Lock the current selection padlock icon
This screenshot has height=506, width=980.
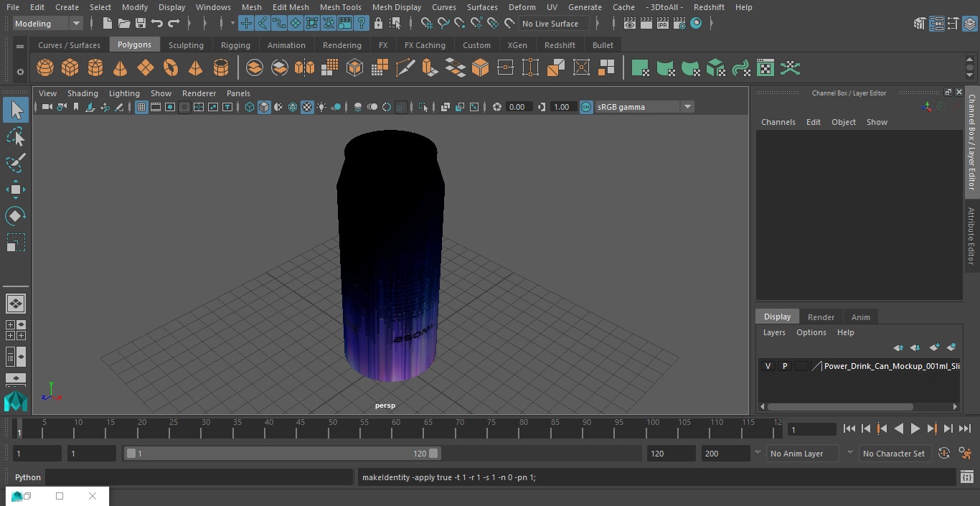pyautogui.click(x=378, y=24)
